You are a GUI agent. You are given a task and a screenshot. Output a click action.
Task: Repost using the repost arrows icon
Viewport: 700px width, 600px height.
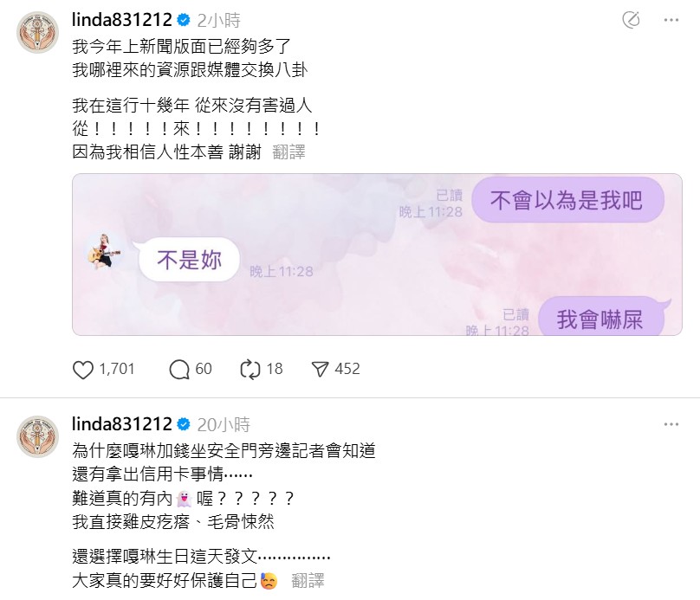250,370
